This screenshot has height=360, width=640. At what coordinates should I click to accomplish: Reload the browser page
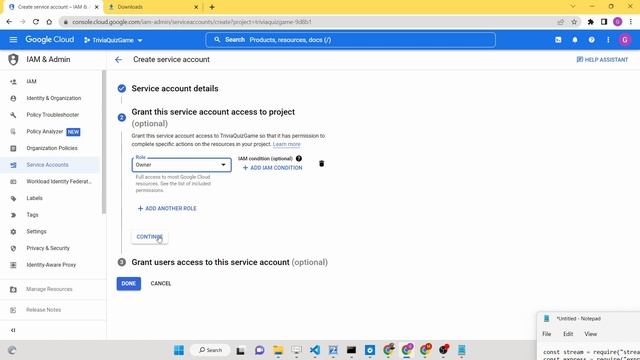pyautogui.click(x=36, y=22)
